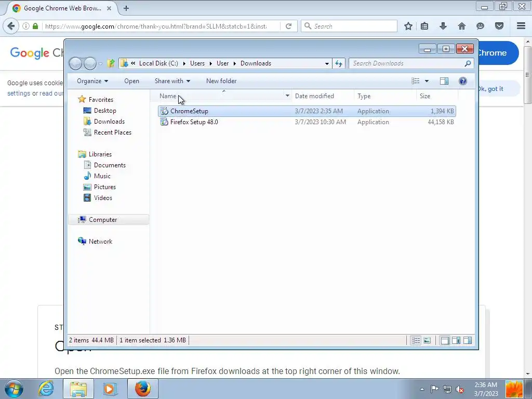The height and width of the screenshot is (399, 532).
Task: Open Desktop under Favorites
Action: pyautogui.click(x=105, y=110)
